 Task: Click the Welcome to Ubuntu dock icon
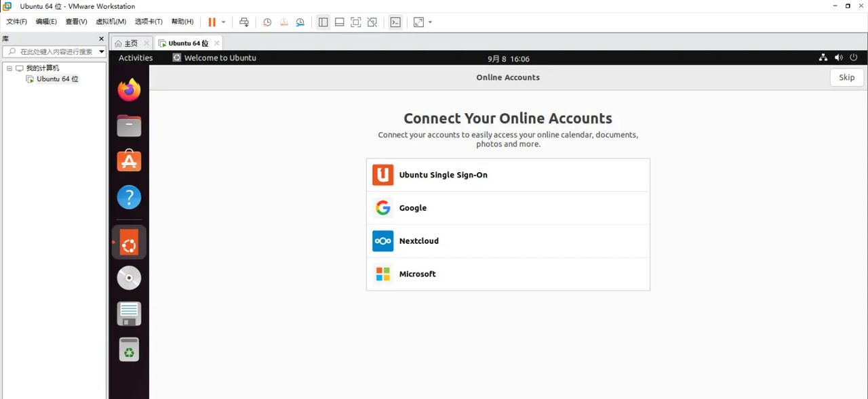pos(129,242)
